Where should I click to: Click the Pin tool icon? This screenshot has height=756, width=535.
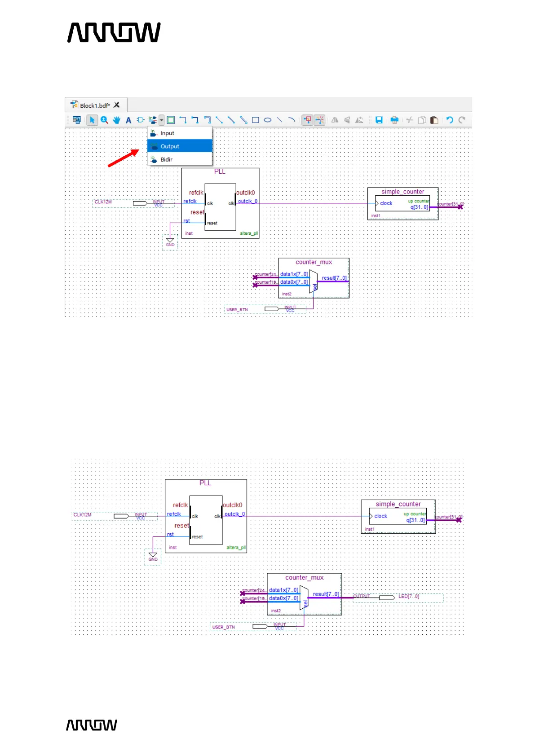pos(153,120)
